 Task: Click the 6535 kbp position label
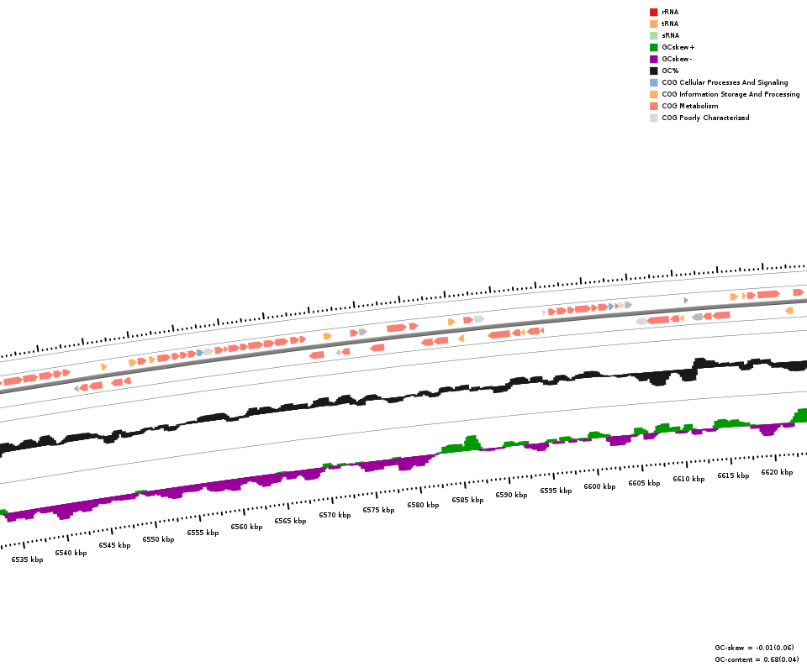[27, 559]
